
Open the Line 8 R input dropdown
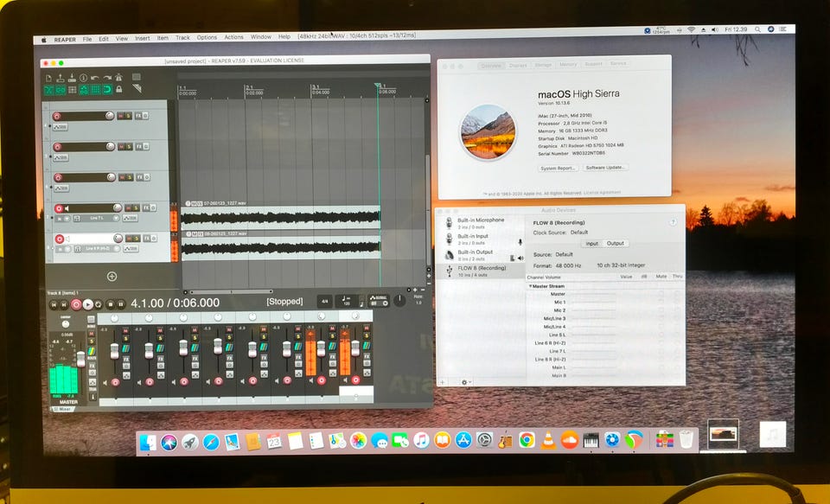click(97, 249)
